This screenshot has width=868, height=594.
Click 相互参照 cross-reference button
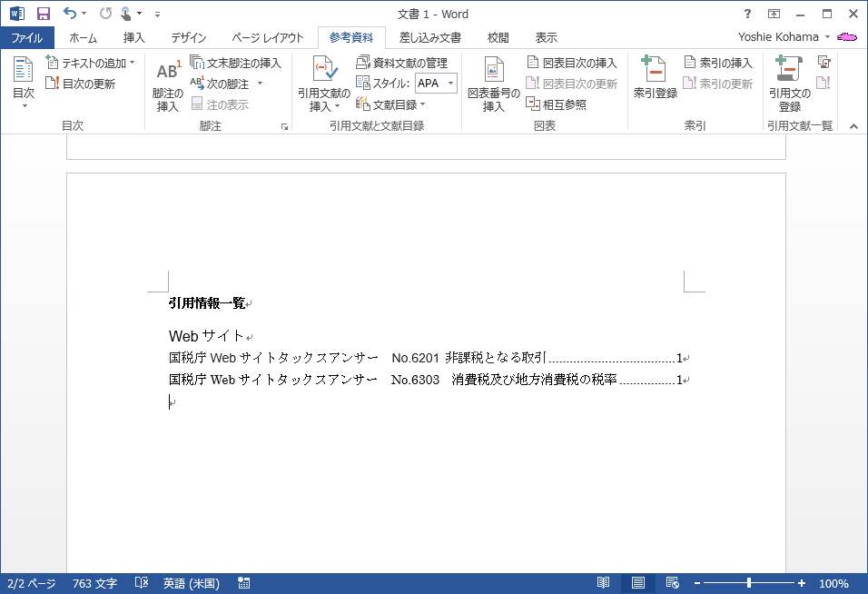[557, 104]
